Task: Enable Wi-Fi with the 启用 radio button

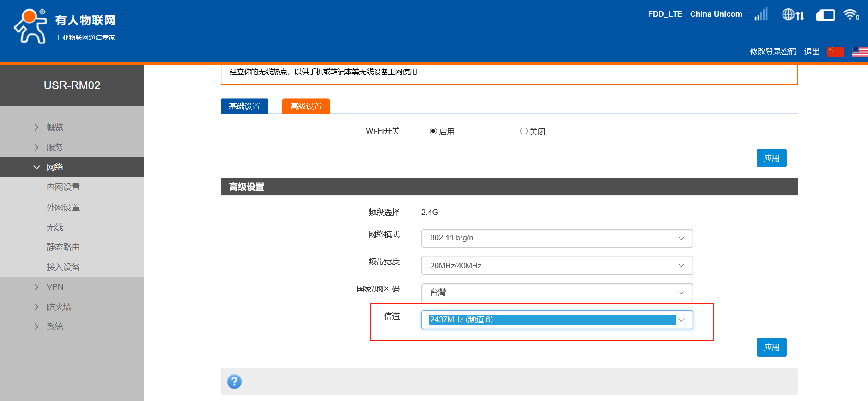Action: 433,131
